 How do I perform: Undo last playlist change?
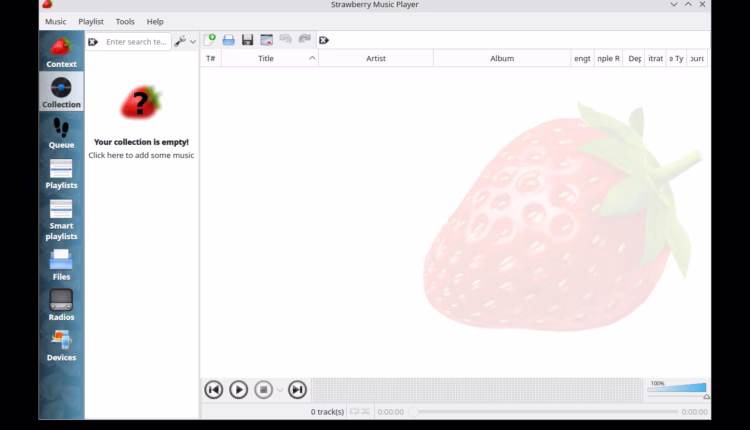286,40
